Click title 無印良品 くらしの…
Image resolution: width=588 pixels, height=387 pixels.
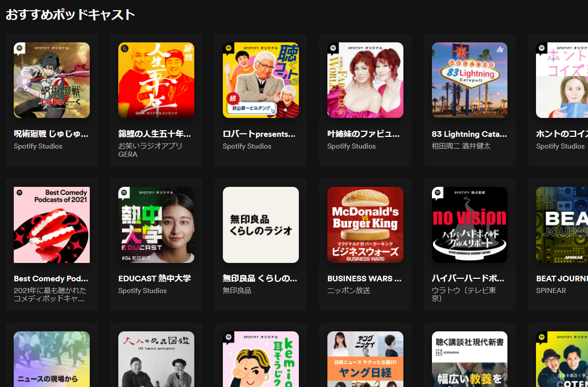coord(260,279)
